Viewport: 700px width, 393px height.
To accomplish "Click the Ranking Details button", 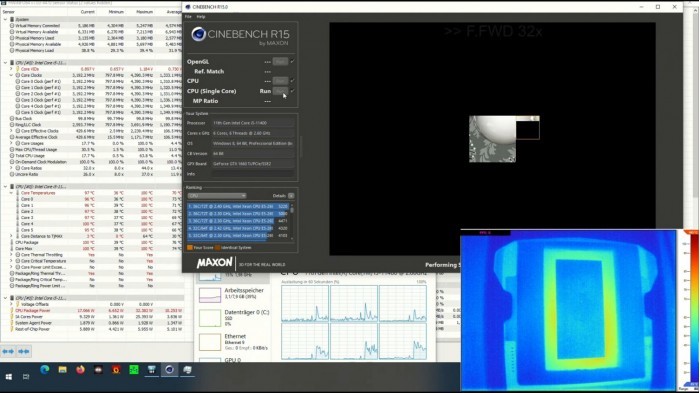I will tap(291, 196).
